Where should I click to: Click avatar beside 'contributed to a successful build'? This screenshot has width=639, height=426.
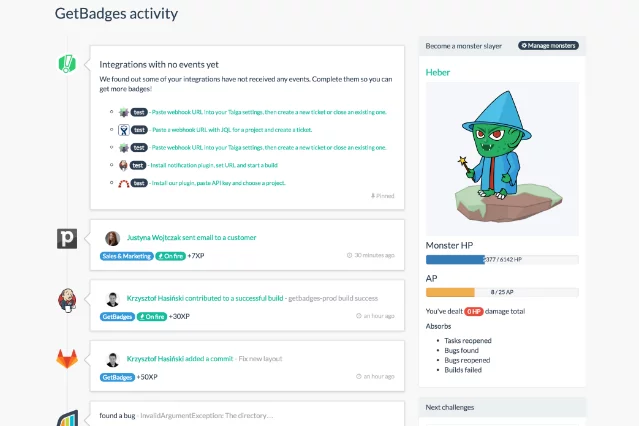click(x=112, y=299)
